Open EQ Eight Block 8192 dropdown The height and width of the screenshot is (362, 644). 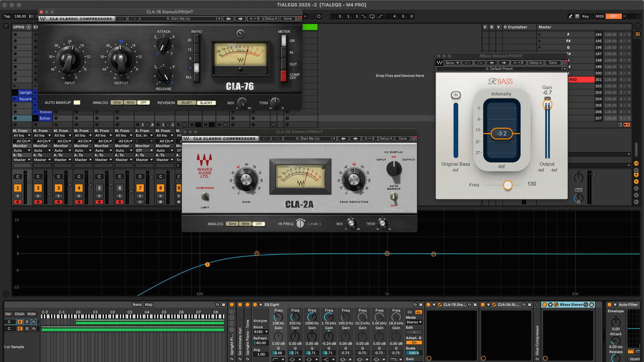point(261,332)
